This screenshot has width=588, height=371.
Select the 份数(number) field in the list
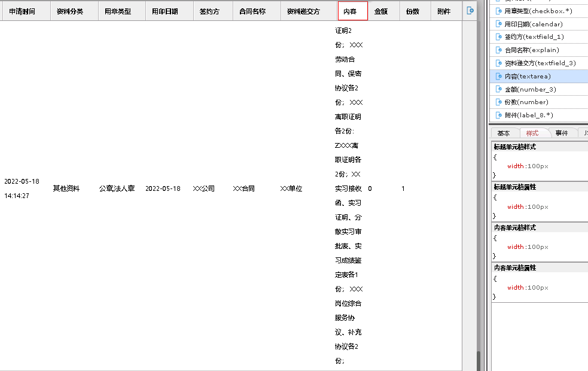pos(518,102)
